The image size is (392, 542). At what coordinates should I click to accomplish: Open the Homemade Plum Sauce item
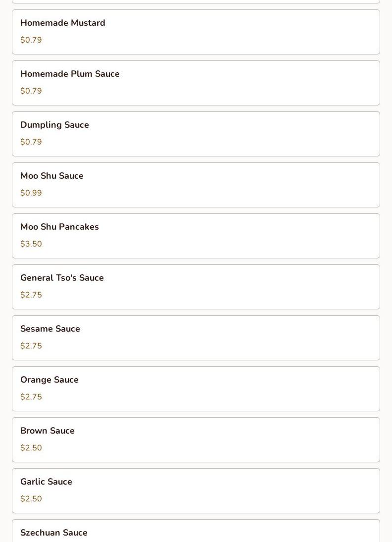point(196,83)
